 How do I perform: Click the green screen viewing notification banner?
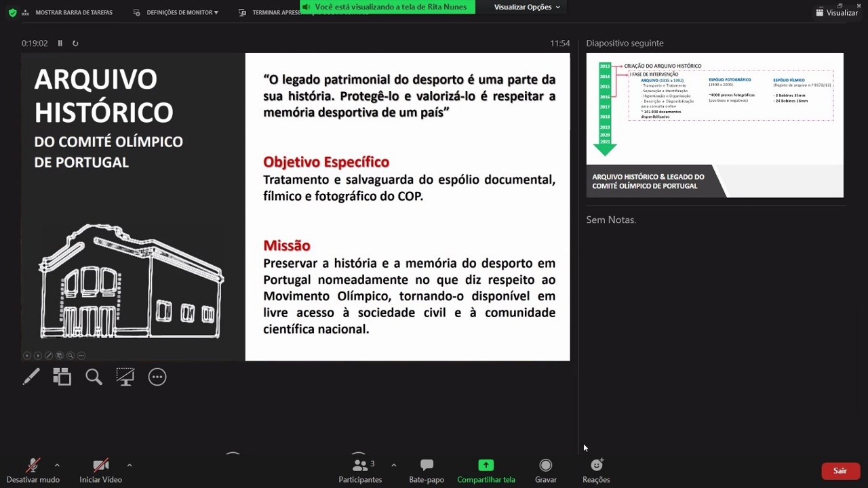[x=387, y=7]
